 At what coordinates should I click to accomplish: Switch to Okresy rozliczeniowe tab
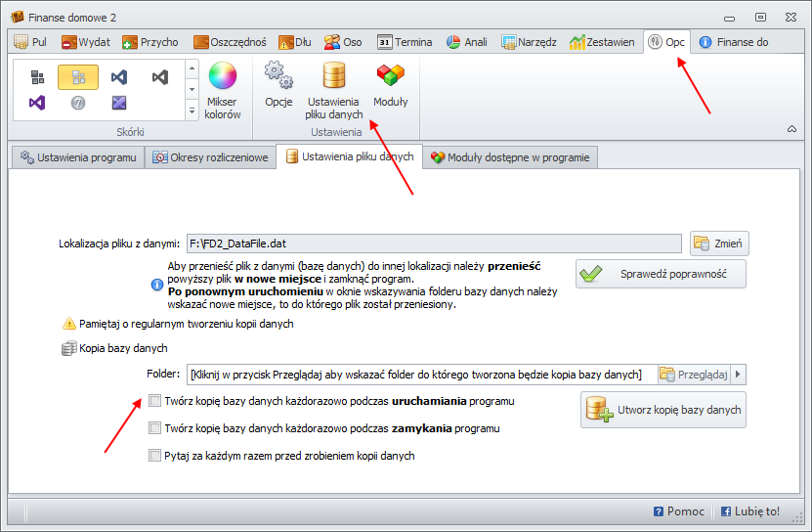click(209, 157)
